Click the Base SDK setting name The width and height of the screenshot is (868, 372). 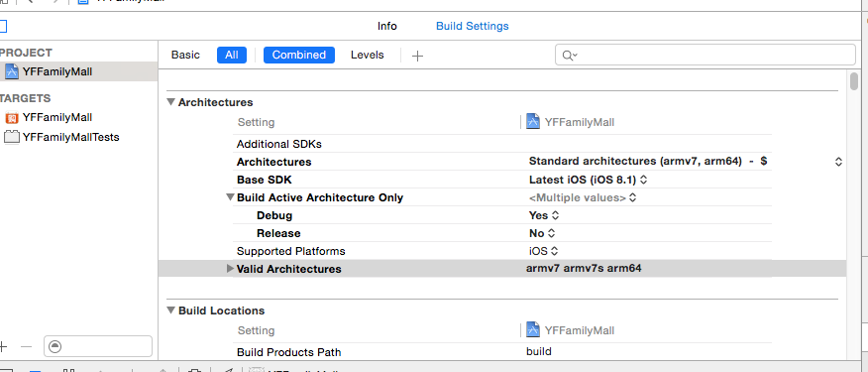(264, 180)
